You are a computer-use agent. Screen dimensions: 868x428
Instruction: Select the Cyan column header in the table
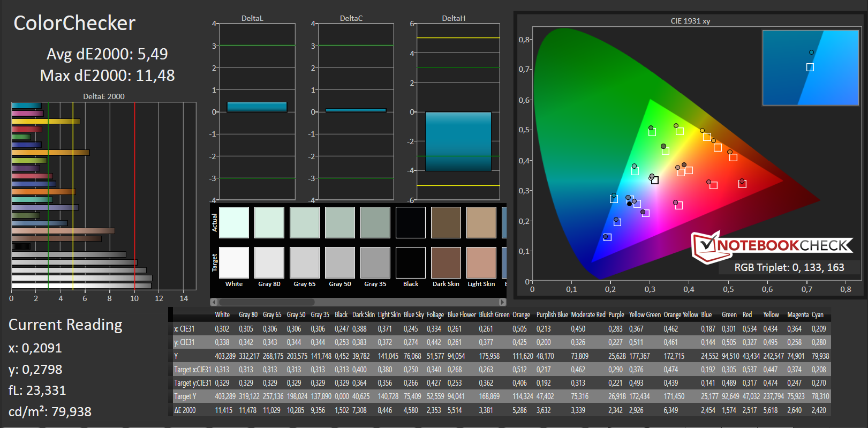pyautogui.click(x=817, y=315)
